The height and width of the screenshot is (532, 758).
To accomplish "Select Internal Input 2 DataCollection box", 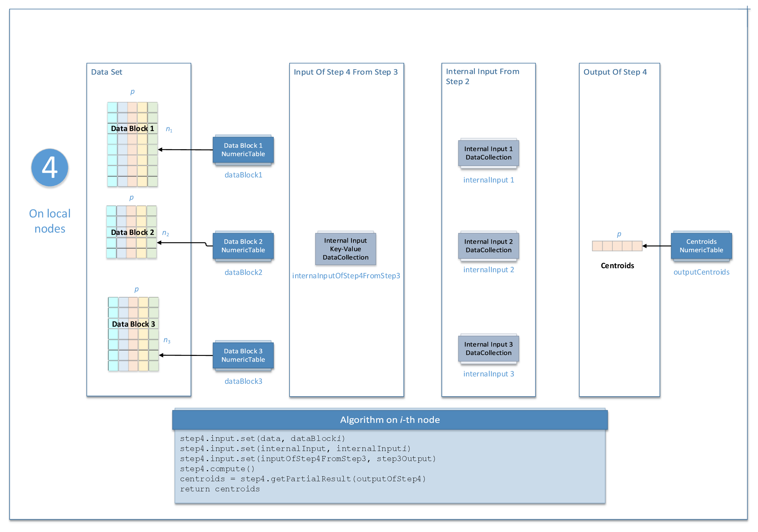I will point(488,246).
